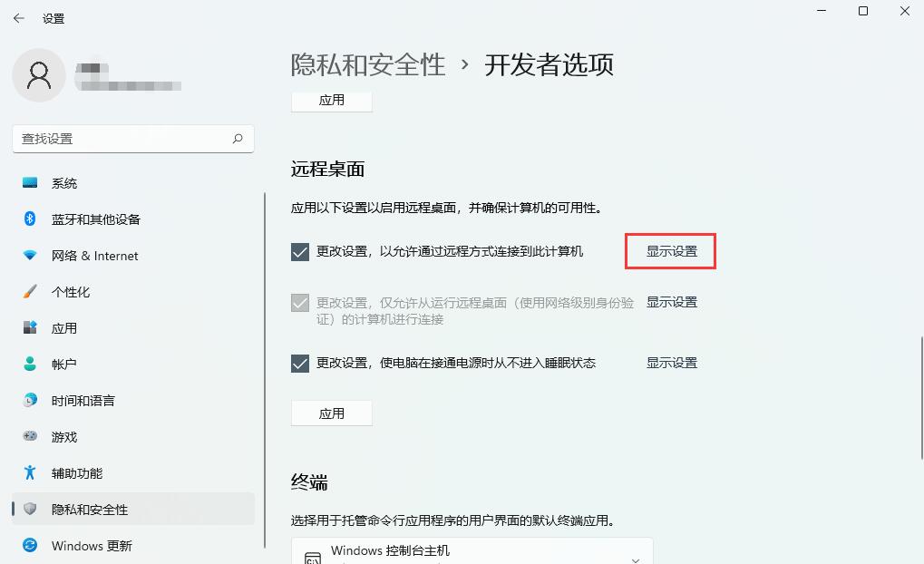The width and height of the screenshot is (924, 564).
Task: Click the greyed network-level authentication checkbox
Action: pyautogui.click(x=300, y=303)
